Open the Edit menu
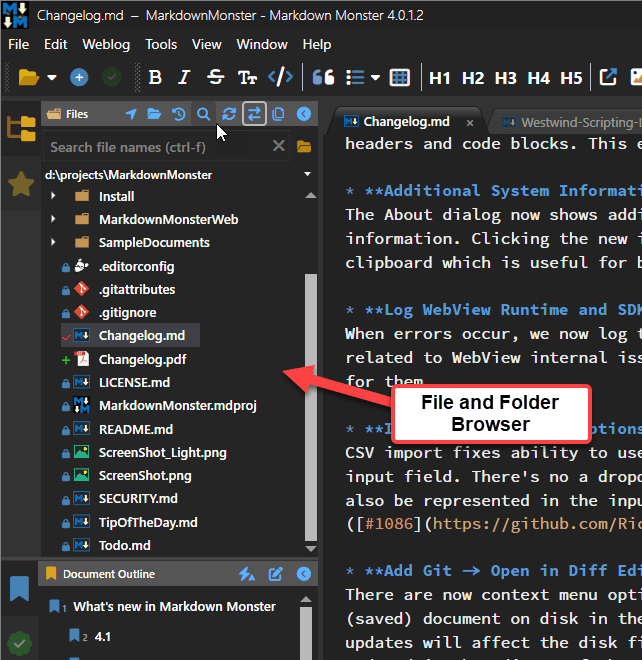Image resolution: width=642 pixels, height=660 pixels. (56, 44)
